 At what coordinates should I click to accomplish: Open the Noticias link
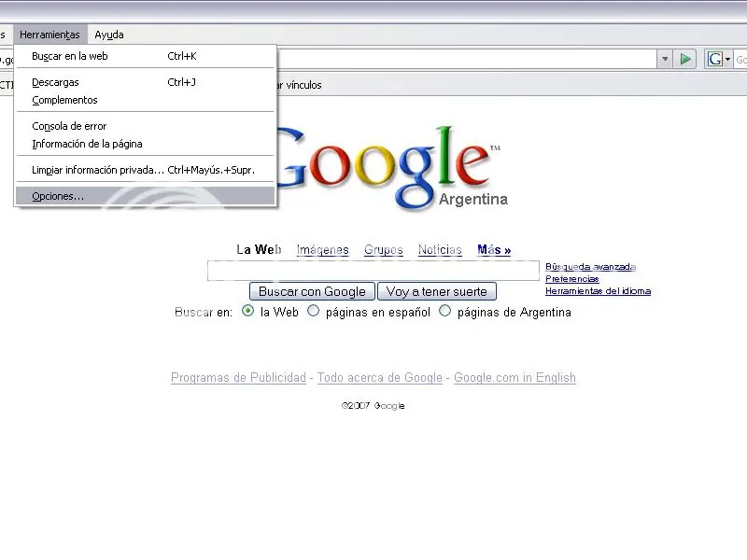pyautogui.click(x=440, y=249)
